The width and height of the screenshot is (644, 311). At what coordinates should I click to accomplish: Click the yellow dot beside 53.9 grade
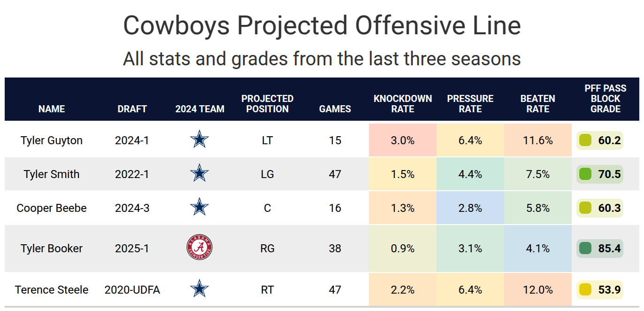pyautogui.click(x=585, y=290)
